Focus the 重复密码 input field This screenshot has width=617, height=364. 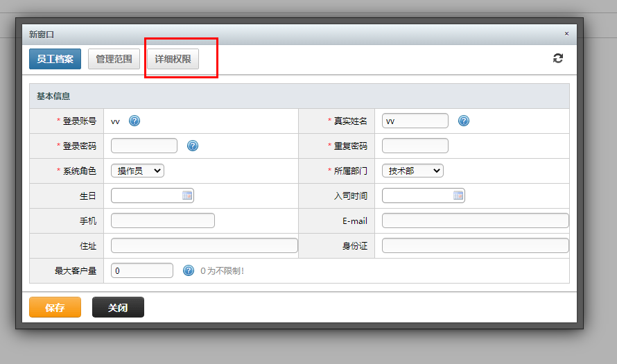415,146
